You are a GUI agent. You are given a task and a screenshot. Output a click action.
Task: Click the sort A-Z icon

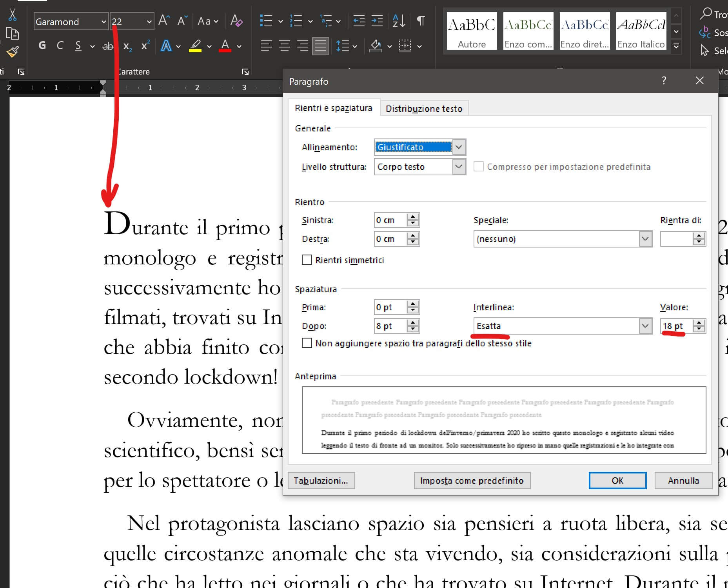pyautogui.click(x=398, y=21)
